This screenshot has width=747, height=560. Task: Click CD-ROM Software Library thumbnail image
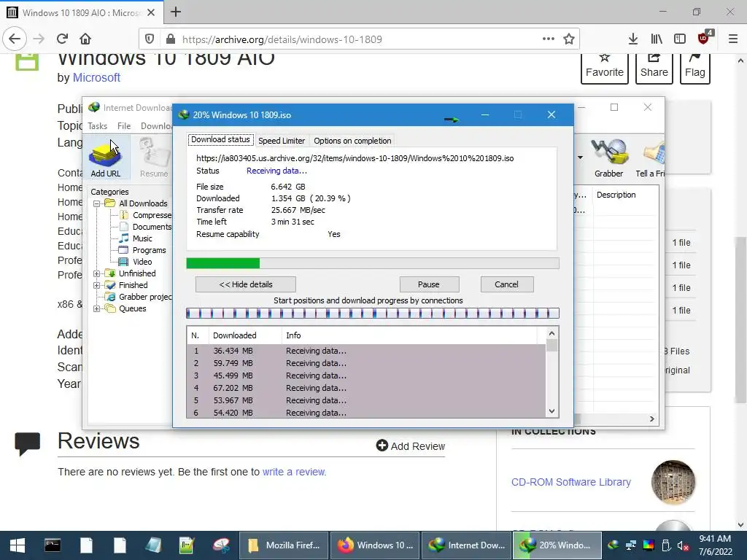click(673, 483)
